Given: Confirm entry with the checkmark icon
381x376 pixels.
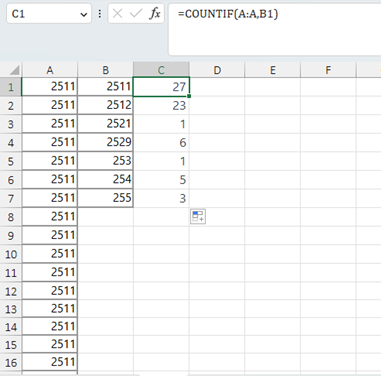Looking at the screenshot, I should [136, 14].
